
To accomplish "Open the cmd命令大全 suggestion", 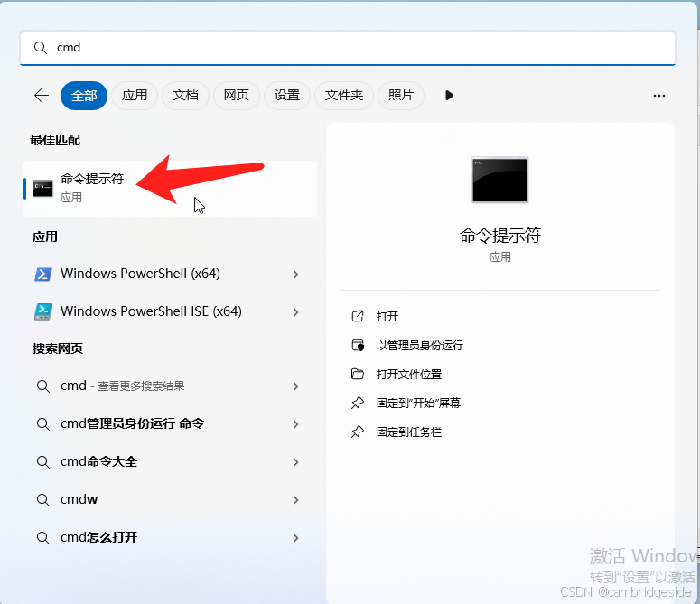I will point(98,461).
